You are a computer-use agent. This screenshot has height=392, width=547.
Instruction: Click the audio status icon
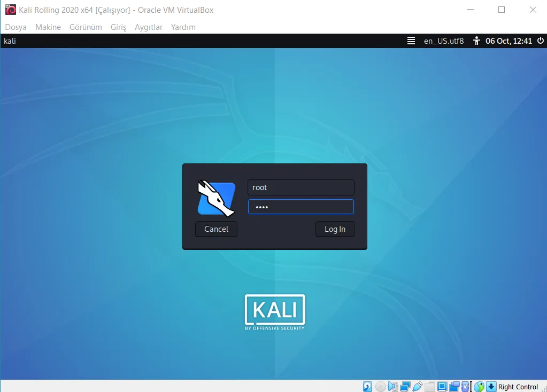[x=393, y=387]
